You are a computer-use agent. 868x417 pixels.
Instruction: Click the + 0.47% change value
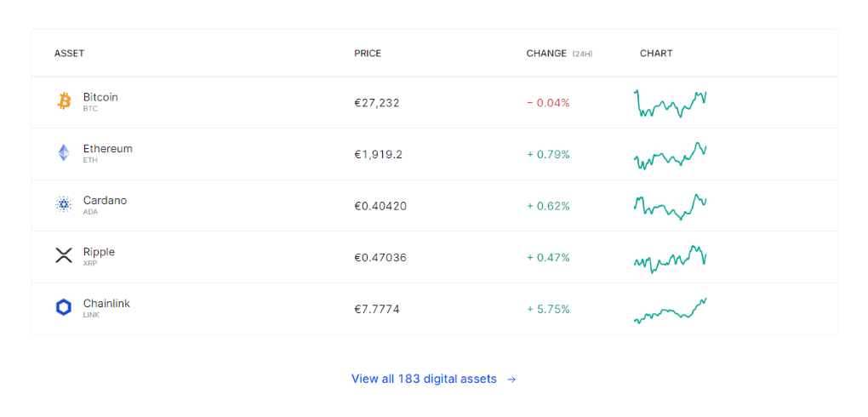click(x=548, y=258)
